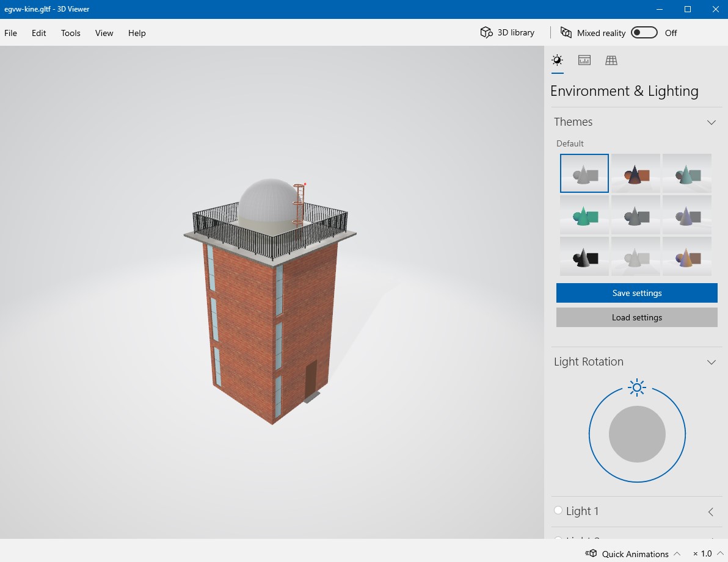
Task: Click the sun handle on light rotation dial
Action: pos(637,387)
